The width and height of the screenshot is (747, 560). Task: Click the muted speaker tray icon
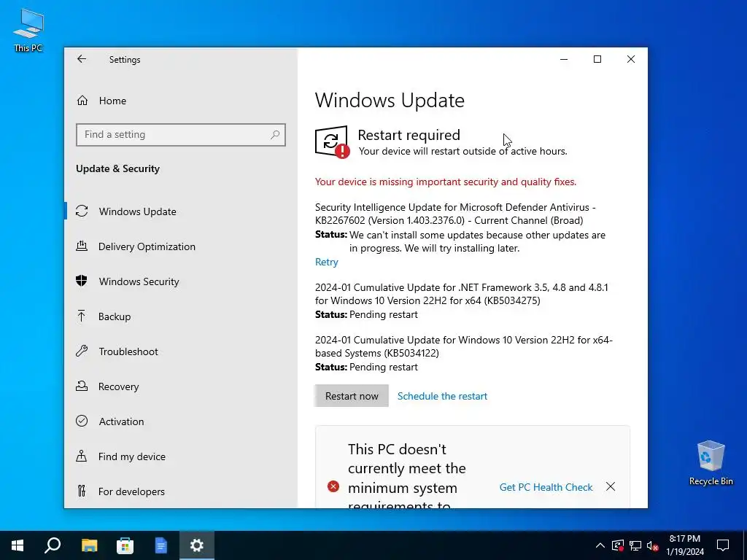pyautogui.click(x=652, y=545)
